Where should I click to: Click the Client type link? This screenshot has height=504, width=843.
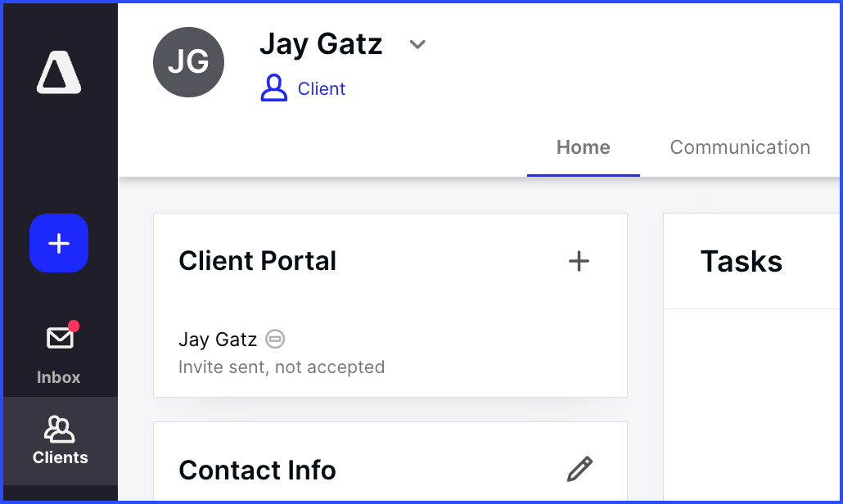322,88
